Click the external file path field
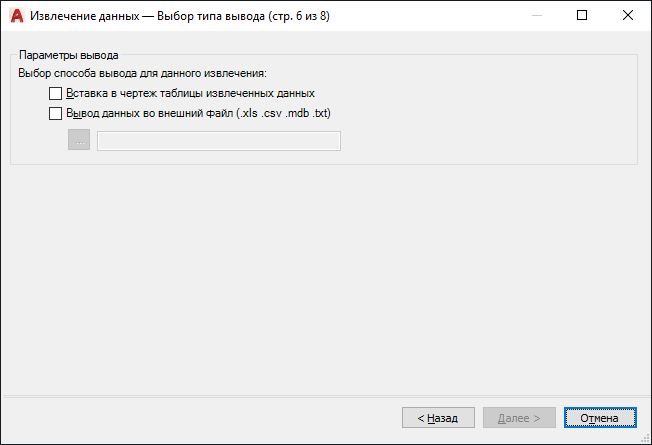 pyautogui.click(x=218, y=141)
